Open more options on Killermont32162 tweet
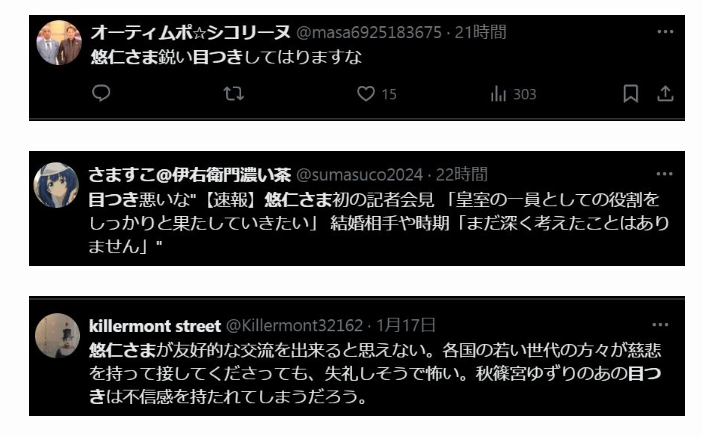This screenshot has height=436, width=702. pos(660,325)
